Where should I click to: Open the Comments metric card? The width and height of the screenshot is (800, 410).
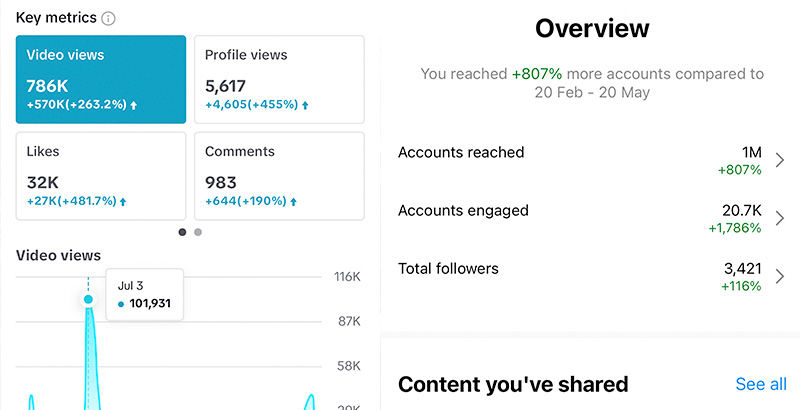[x=280, y=176]
